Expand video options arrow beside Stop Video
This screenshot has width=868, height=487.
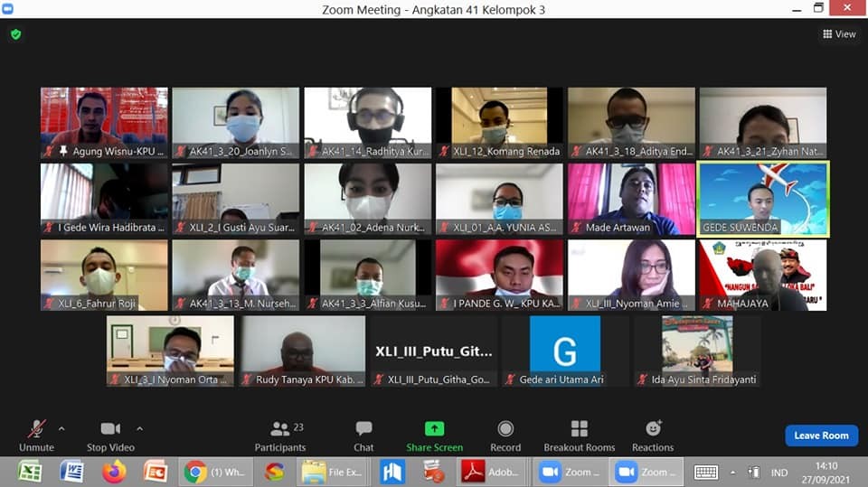139,428
